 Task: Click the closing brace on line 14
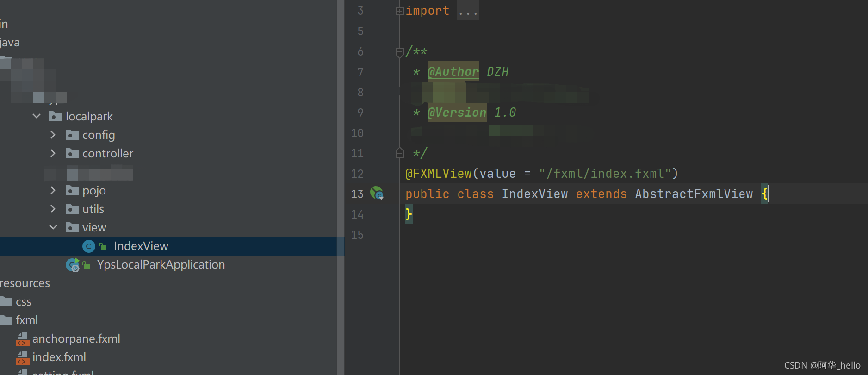pos(409,214)
